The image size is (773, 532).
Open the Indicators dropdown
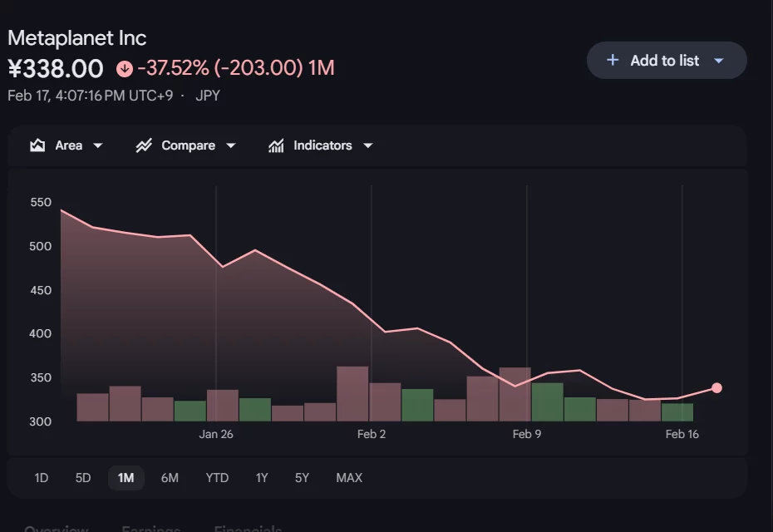367,145
